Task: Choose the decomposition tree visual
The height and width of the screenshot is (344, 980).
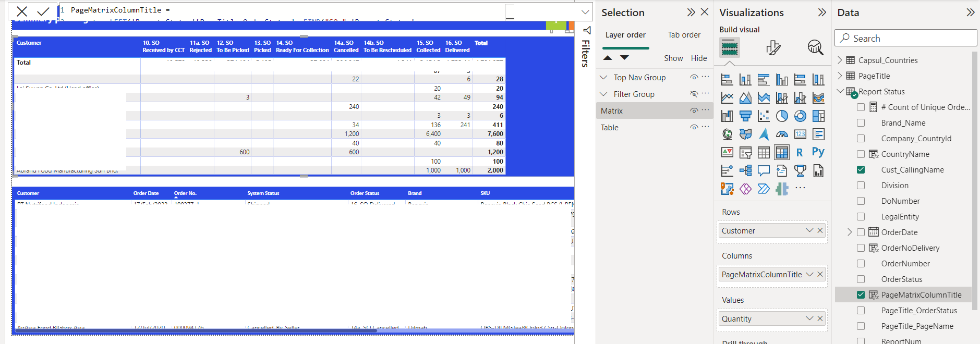Action: coord(745,170)
